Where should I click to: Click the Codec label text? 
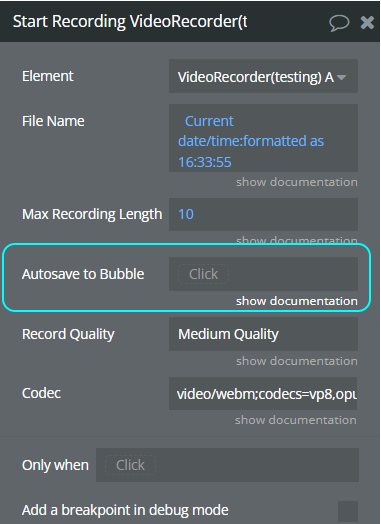41,393
